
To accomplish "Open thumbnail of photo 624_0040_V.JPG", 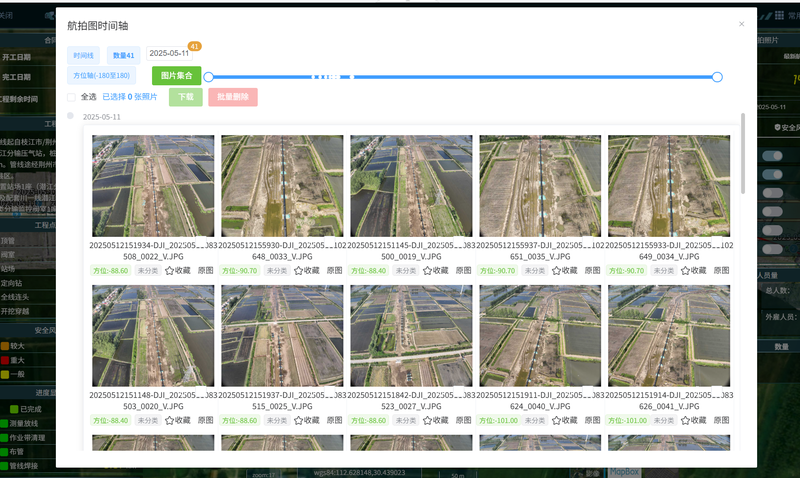I will (540, 336).
